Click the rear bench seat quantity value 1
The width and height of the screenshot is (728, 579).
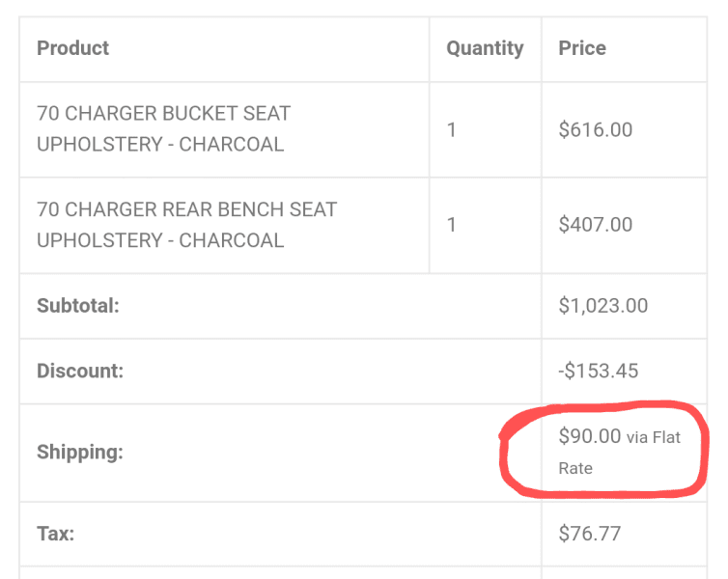pos(451,225)
